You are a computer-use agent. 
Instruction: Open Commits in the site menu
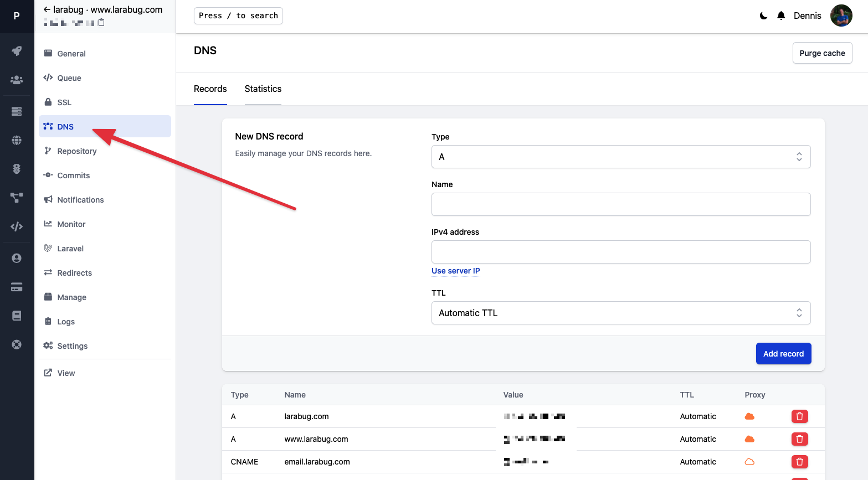point(105,175)
